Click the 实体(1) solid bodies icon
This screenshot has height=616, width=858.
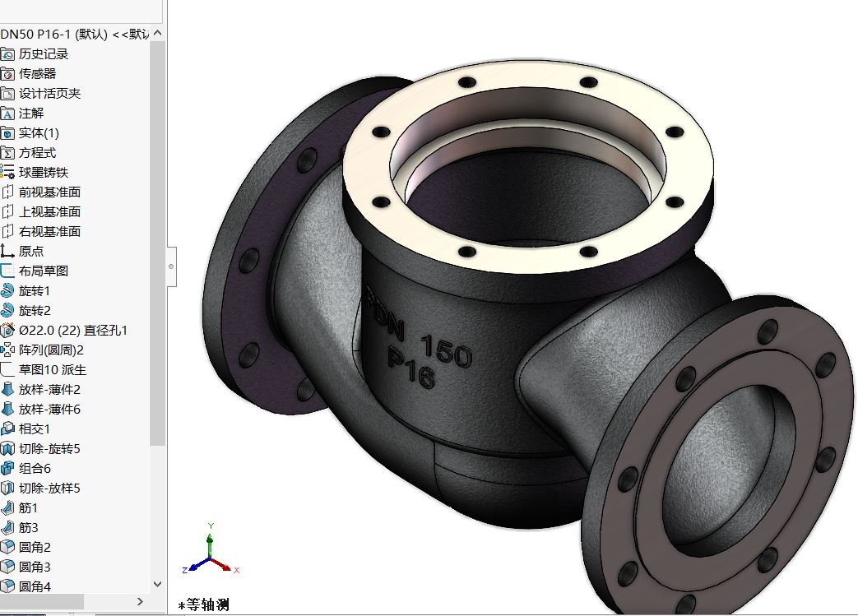pyautogui.click(x=7, y=133)
